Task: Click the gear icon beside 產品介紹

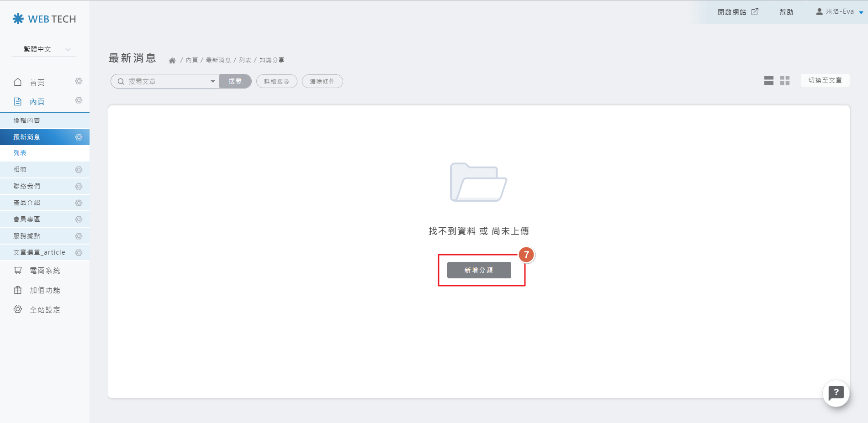Action: 79,203
